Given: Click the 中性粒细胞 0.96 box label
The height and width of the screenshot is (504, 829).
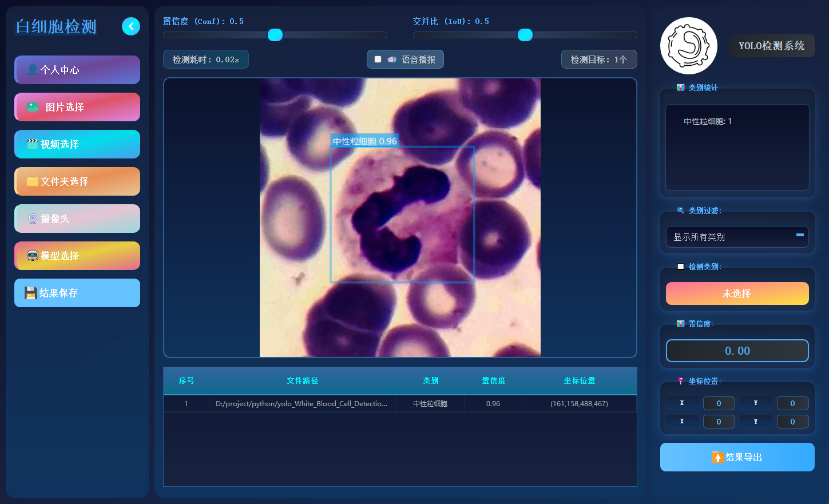Looking at the screenshot, I should [x=365, y=141].
